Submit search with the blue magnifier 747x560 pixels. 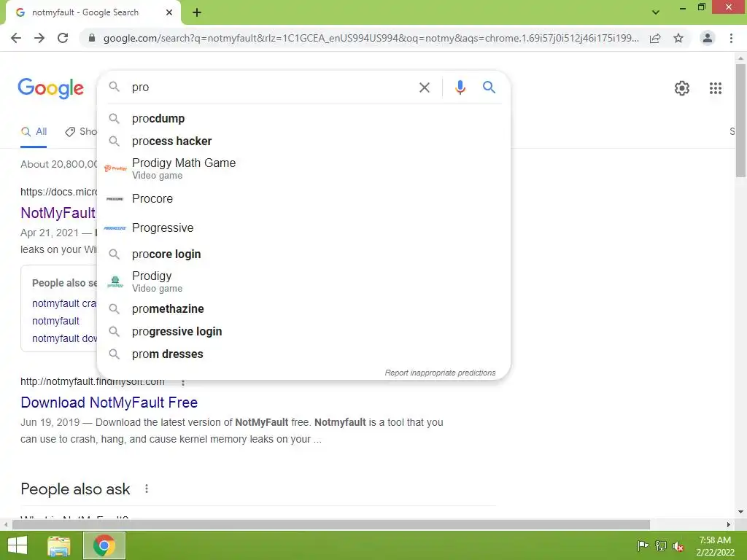(x=489, y=87)
